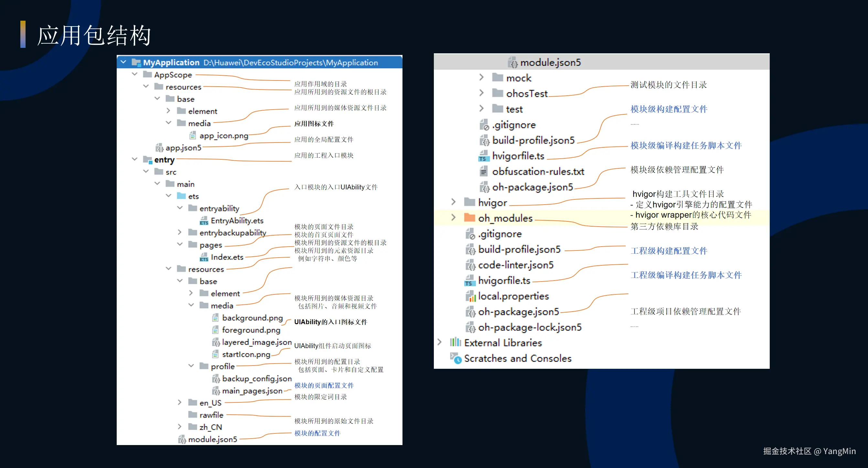This screenshot has width=868, height=468.
Task: Expand the en_US resource folder
Action: tap(180, 403)
